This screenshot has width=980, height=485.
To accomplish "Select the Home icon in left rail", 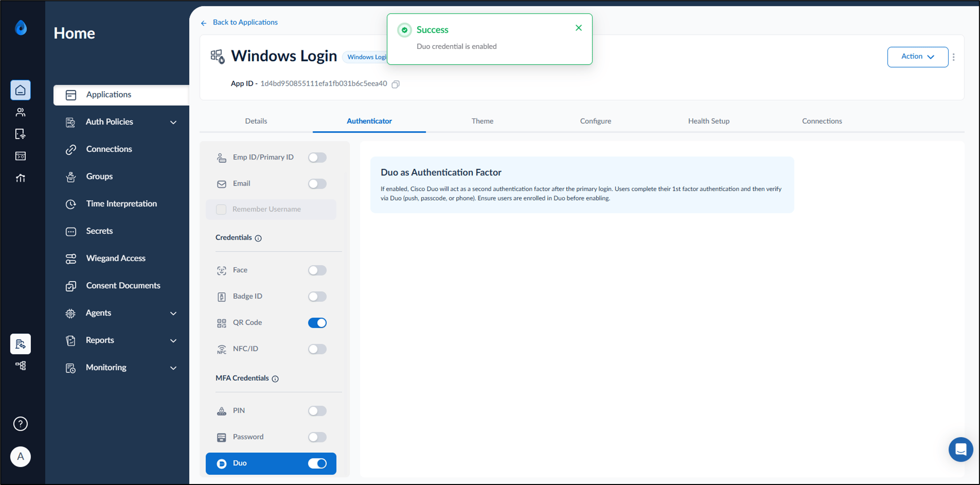I will pyautogui.click(x=21, y=90).
